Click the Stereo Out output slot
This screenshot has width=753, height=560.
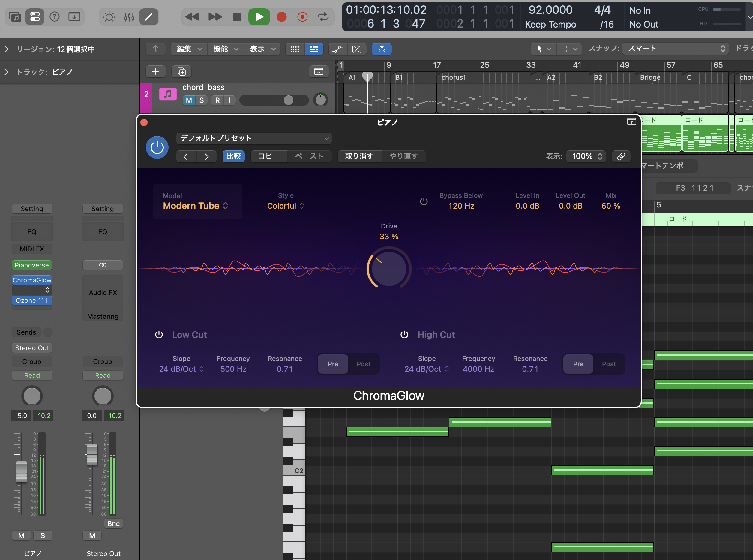[x=32, y=348]
